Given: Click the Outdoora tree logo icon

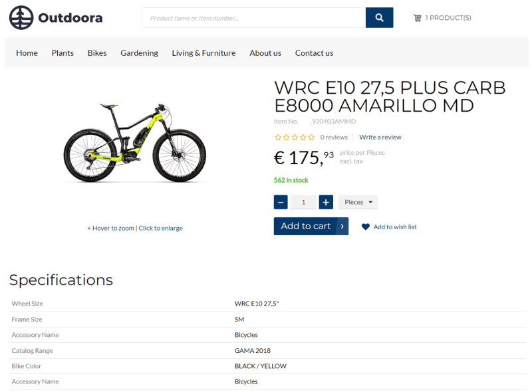Looking at the screenshot, I should (21, 18).
